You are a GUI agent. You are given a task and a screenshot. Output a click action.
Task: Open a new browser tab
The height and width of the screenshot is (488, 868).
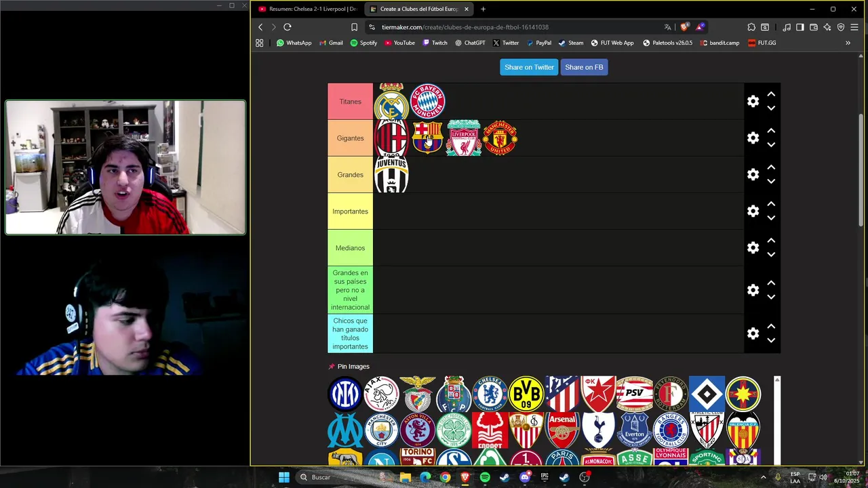483,9
